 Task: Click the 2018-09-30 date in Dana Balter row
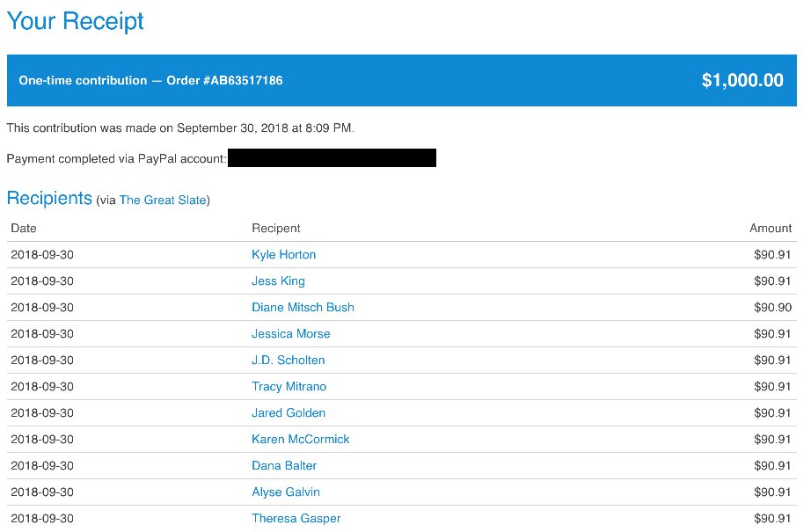pyautogui.click(x=42, y=465)
